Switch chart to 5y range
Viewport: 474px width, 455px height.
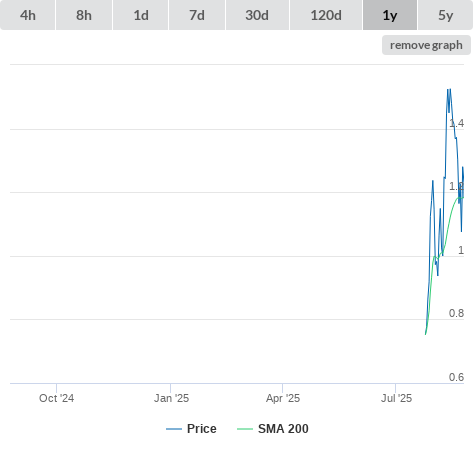click(445, 15)
